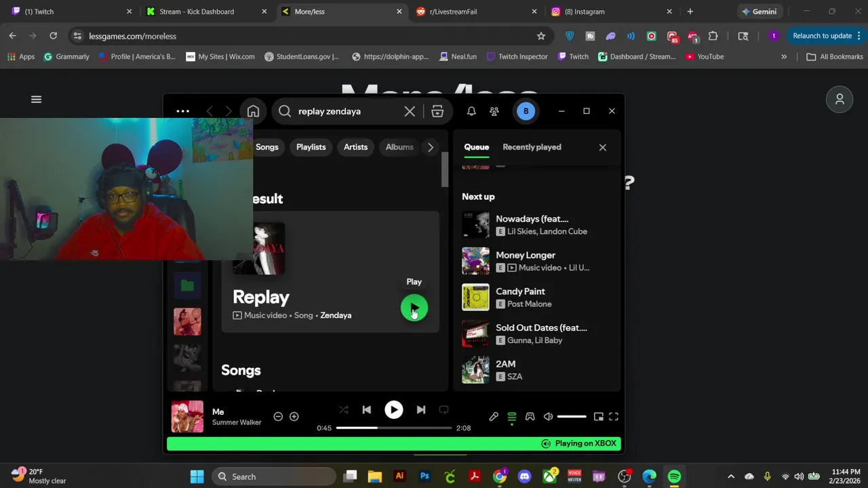Open Summer Walker artist link
Image resolution: width=868 pixels, height=488 pixels.
237,422
